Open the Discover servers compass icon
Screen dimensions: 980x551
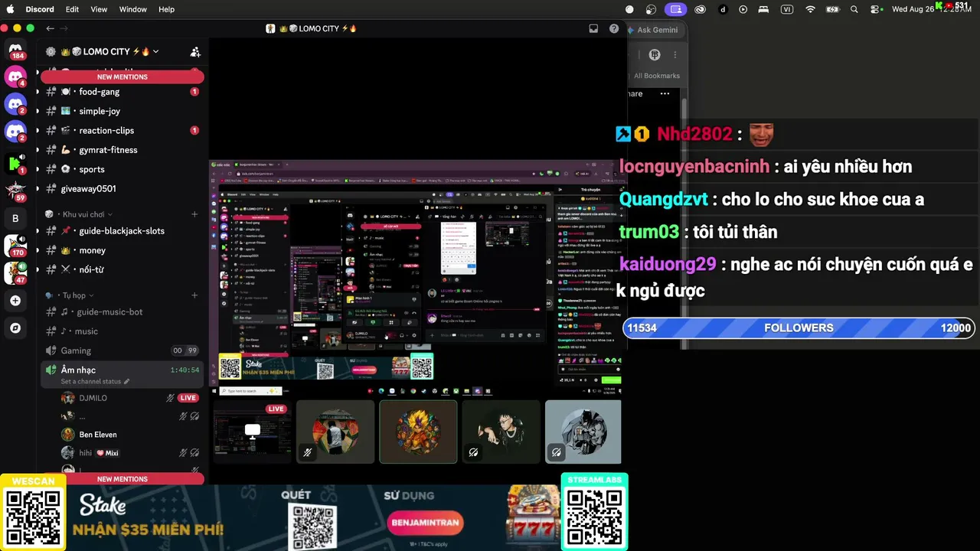[15, 328]
